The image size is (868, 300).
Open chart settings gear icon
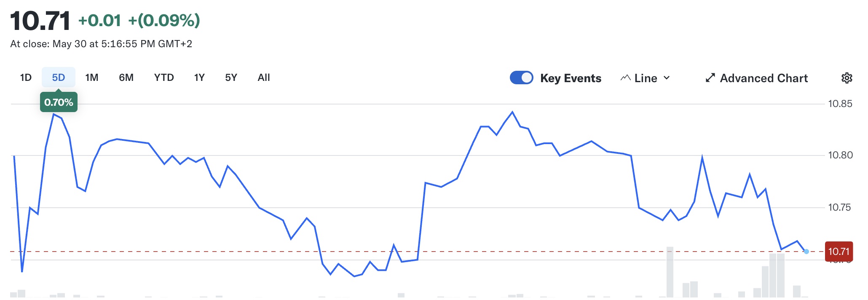pyautogui.click(x=847, y=78)
